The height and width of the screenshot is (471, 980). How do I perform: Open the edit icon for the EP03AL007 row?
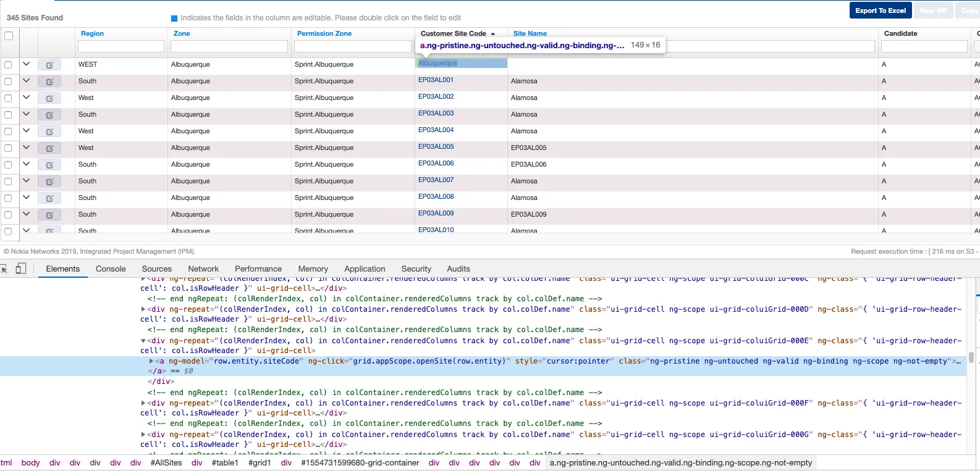coord(49,181)
